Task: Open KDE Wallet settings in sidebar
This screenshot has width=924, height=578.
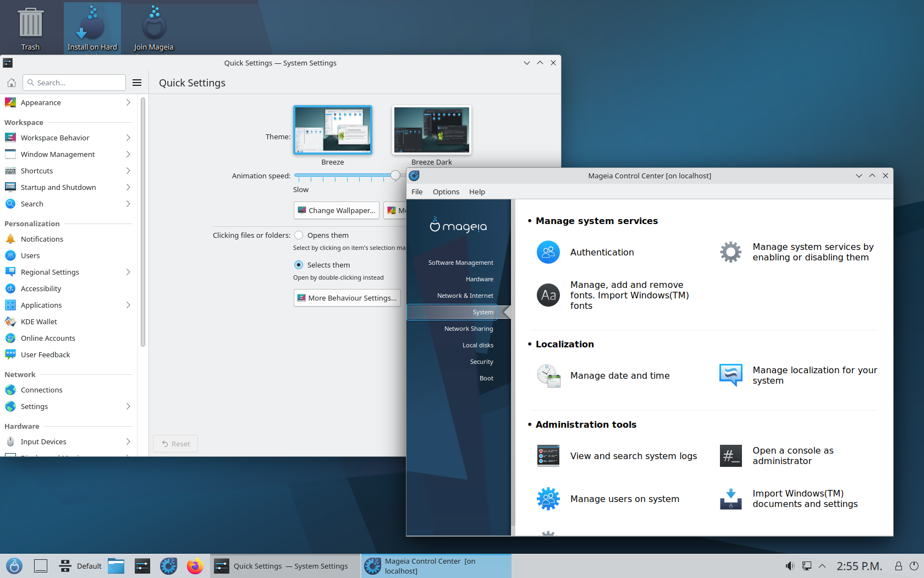Action: pos(68,321)
